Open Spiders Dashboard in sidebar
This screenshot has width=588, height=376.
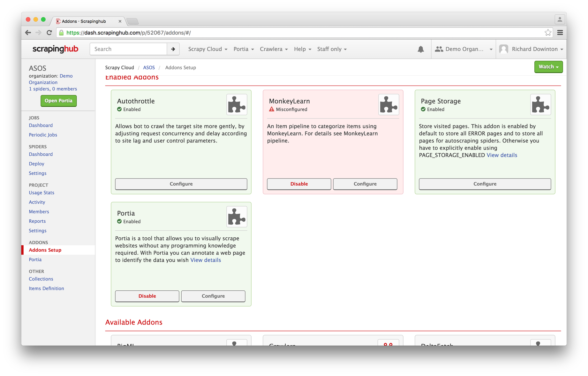point(41,154)
